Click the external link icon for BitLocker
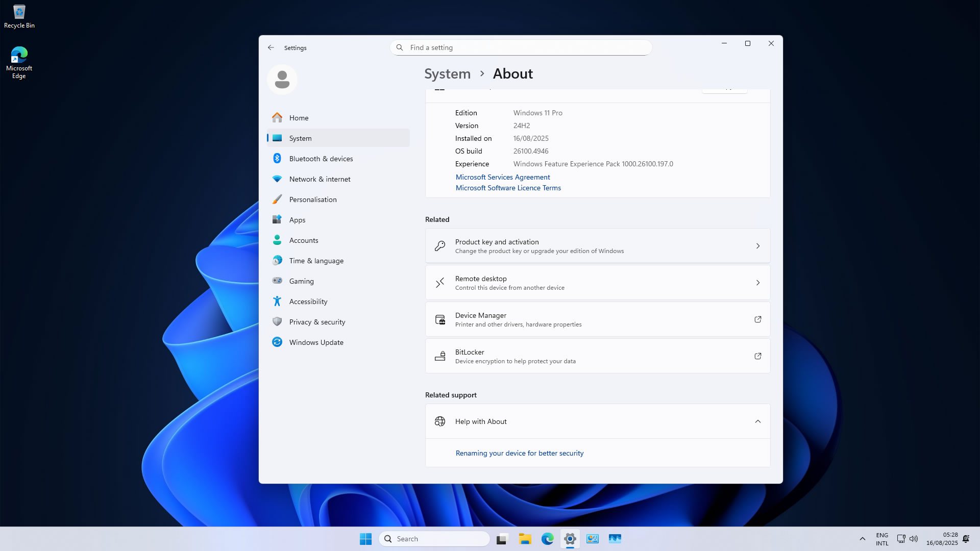Screen dimensions: 980x551 tap(758, 356)
